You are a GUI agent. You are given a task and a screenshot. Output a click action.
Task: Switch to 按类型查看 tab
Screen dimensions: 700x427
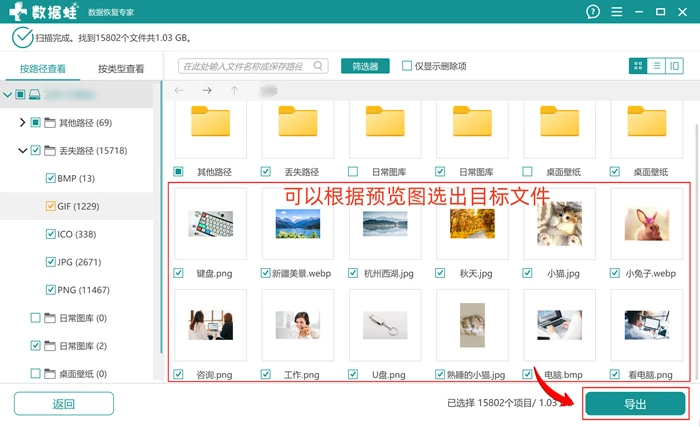(121, 69)
